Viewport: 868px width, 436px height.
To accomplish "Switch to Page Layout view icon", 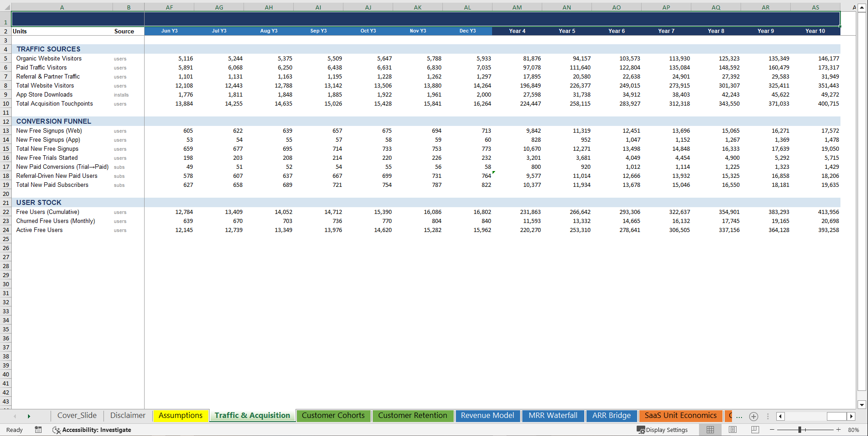I will 732,430.
